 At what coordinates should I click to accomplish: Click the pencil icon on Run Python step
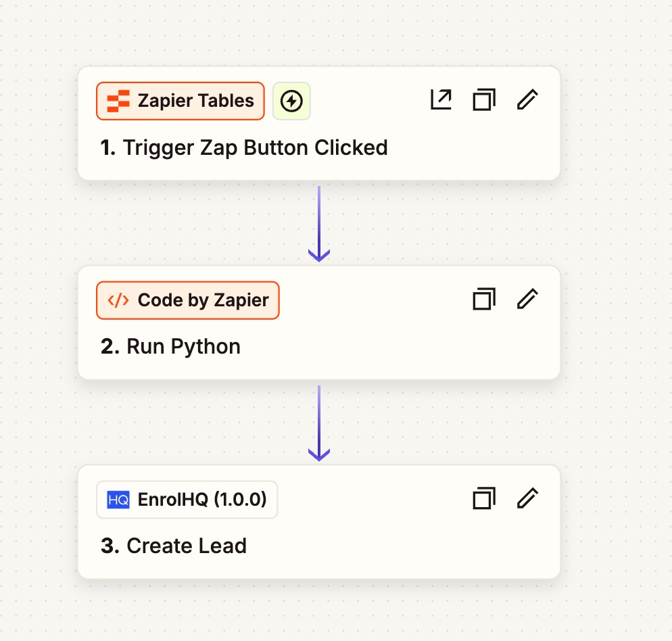[527, 298]
